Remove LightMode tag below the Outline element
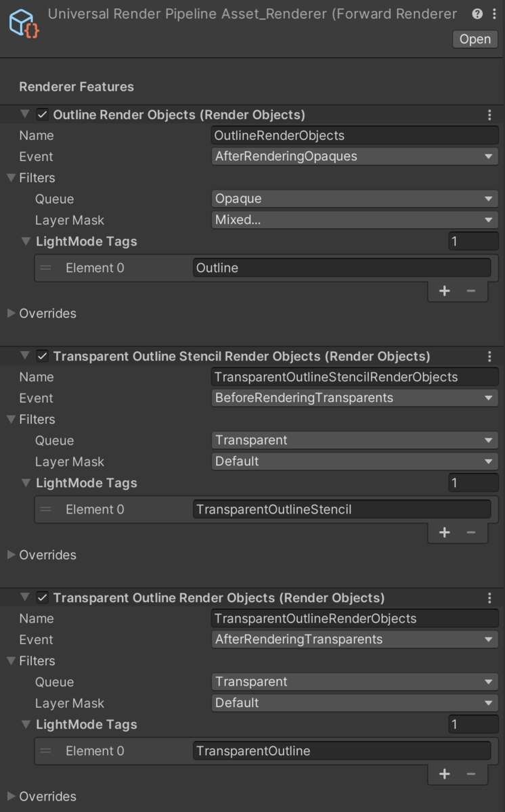This screenshot has height=812, width=505. click(471, 291)
